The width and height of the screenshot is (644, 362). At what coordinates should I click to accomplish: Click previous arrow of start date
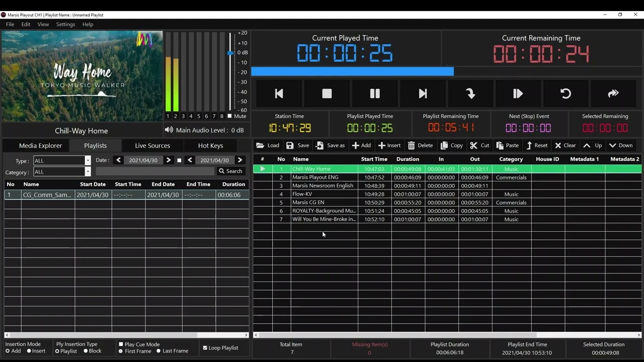(x=118, y=160)
